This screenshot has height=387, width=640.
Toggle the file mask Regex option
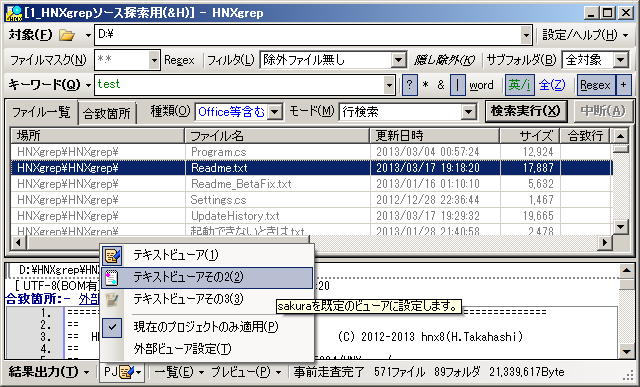179,60
